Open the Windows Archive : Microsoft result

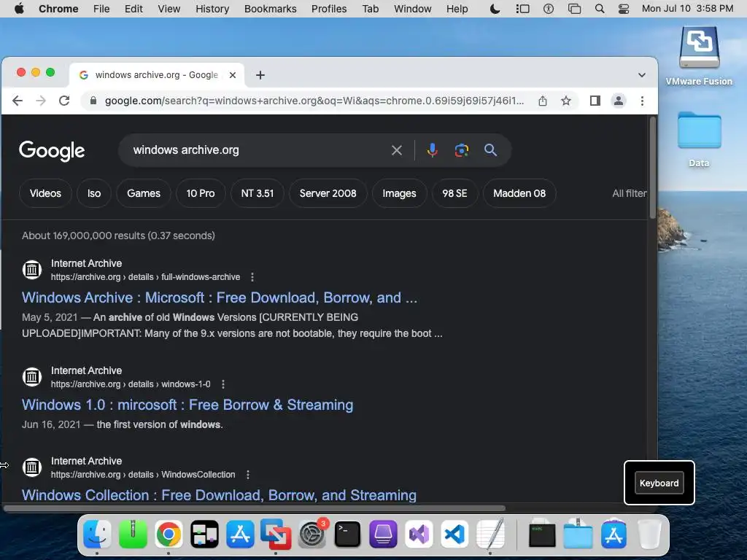[x=220, y=297]
